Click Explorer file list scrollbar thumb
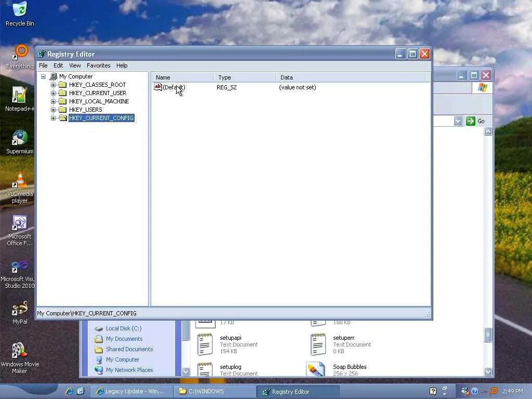The height and width of the screenshot is (399, 532). tap(488, 335)
